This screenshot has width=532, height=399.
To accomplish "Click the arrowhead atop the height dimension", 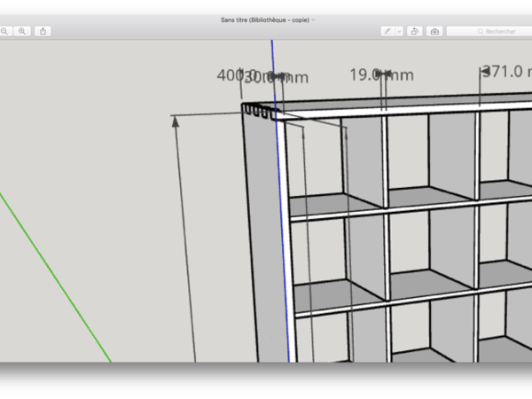I will click(x=176, y=121).
